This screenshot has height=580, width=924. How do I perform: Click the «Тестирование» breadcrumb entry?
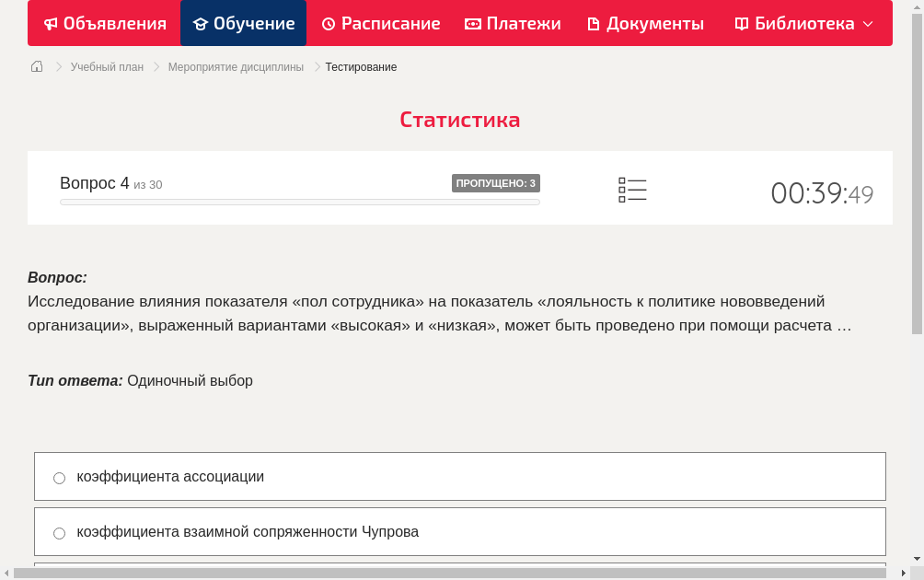(360, 66)
